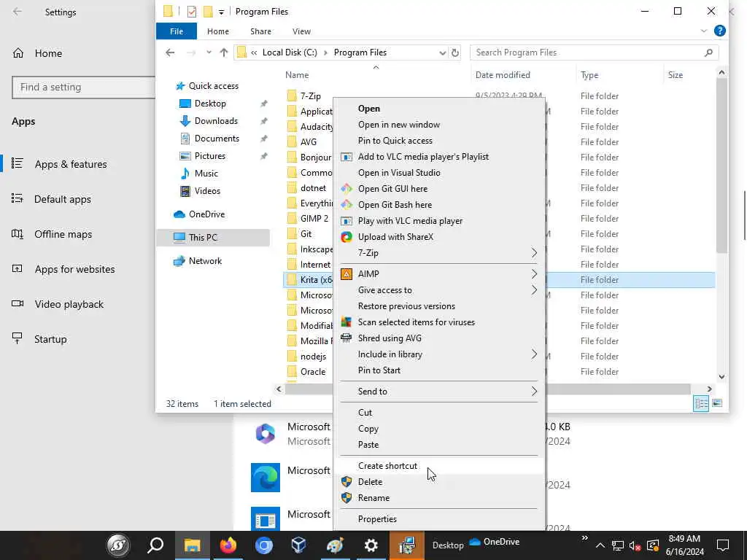Select This PC in navigation pane

(x=203, y=237)
